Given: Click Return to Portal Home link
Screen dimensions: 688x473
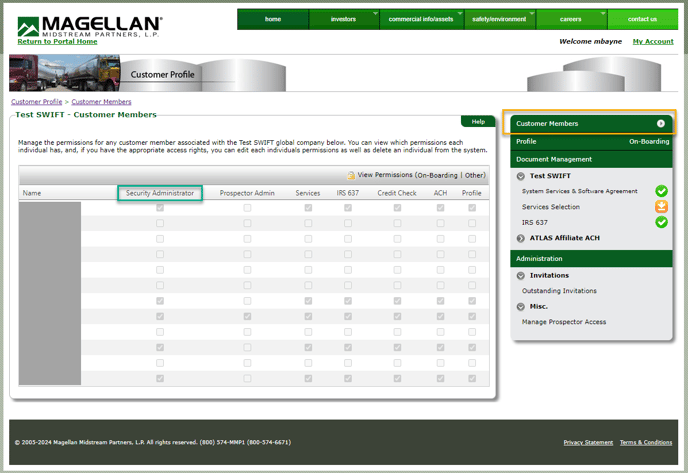Looking at the screenshot, I should [x=57, y=42].
